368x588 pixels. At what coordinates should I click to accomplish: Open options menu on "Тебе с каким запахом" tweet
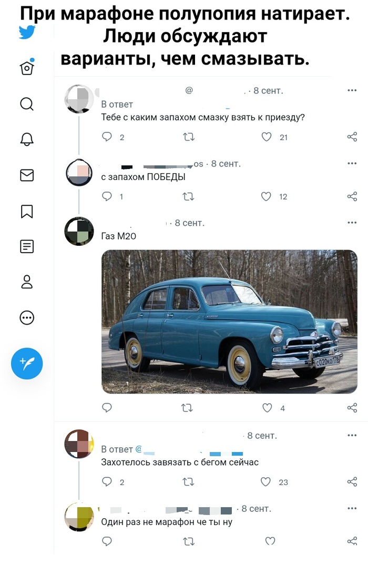[x=352, y=90]
